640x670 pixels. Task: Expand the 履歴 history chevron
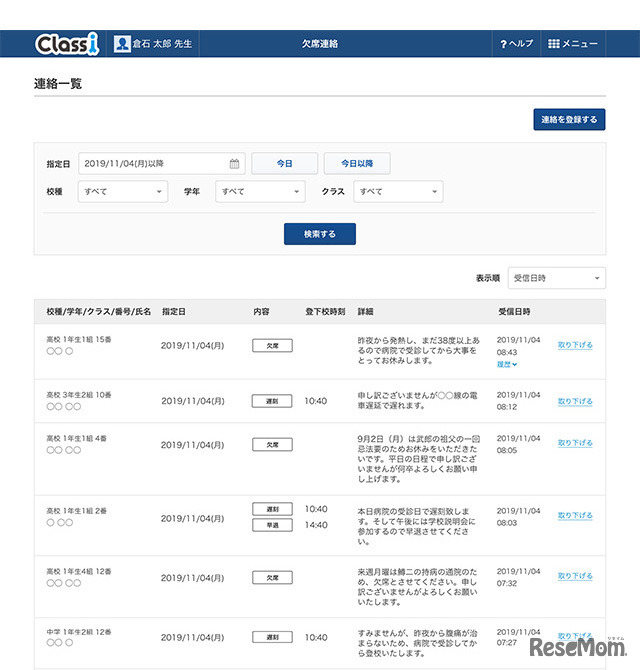pos(507,364)
